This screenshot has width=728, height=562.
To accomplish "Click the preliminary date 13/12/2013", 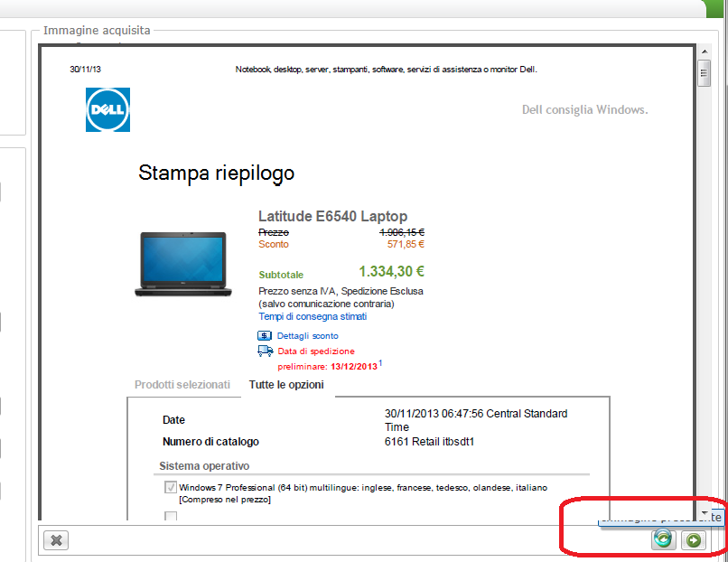I will [x=354, y=367].
